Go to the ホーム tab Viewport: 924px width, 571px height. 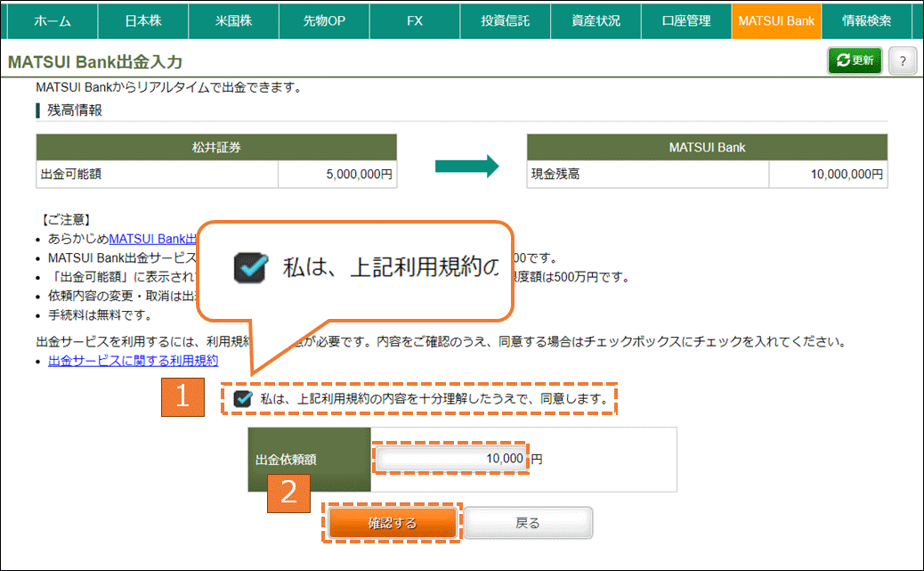pyautogui.click(x=52, y=20)
